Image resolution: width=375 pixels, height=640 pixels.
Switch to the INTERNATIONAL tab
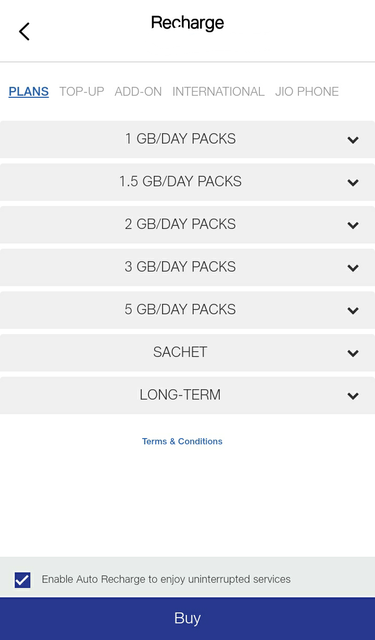(218, 91)
